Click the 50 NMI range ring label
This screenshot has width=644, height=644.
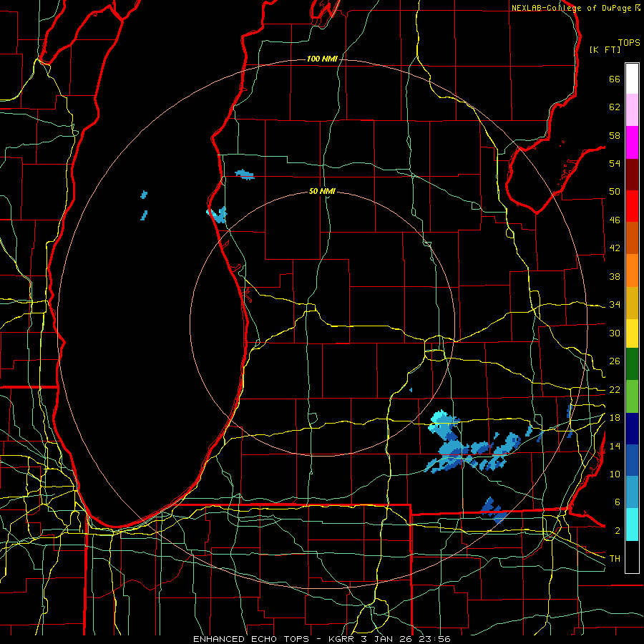pos(322,191)
